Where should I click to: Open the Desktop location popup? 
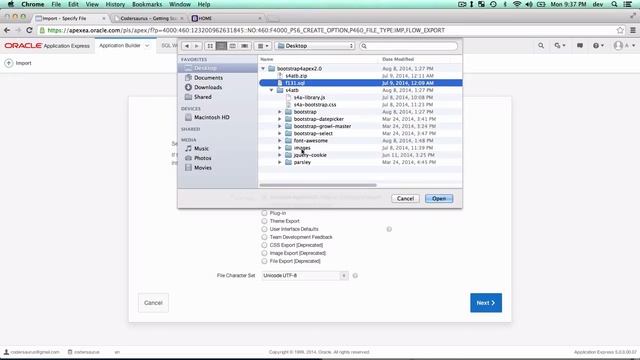click(315, 46)
